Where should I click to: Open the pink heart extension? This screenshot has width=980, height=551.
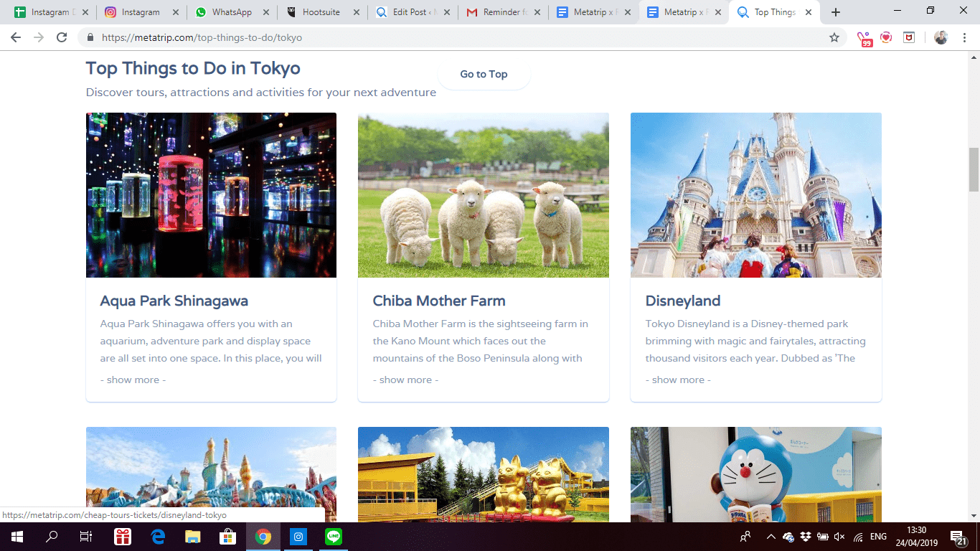click(x=887, y=37)
